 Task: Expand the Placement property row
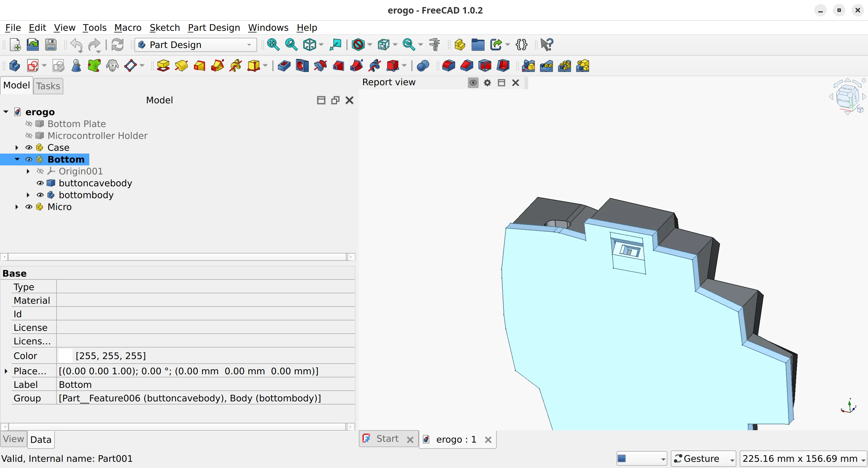6,371
